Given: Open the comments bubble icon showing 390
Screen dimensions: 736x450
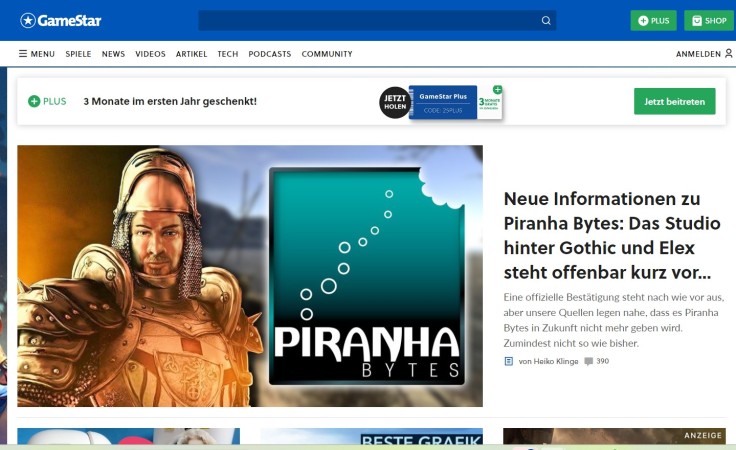Looking at the screenshot, I should click(x=589, y=361).
